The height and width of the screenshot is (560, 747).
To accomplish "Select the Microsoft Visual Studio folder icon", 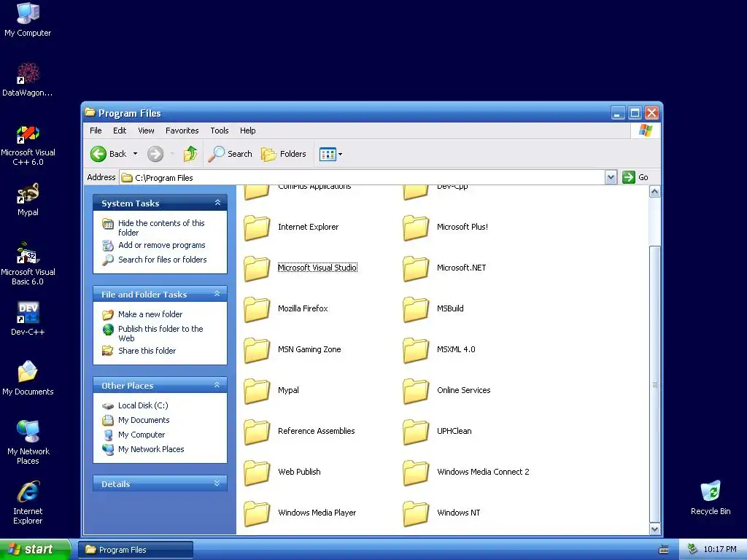I will 258,268.
